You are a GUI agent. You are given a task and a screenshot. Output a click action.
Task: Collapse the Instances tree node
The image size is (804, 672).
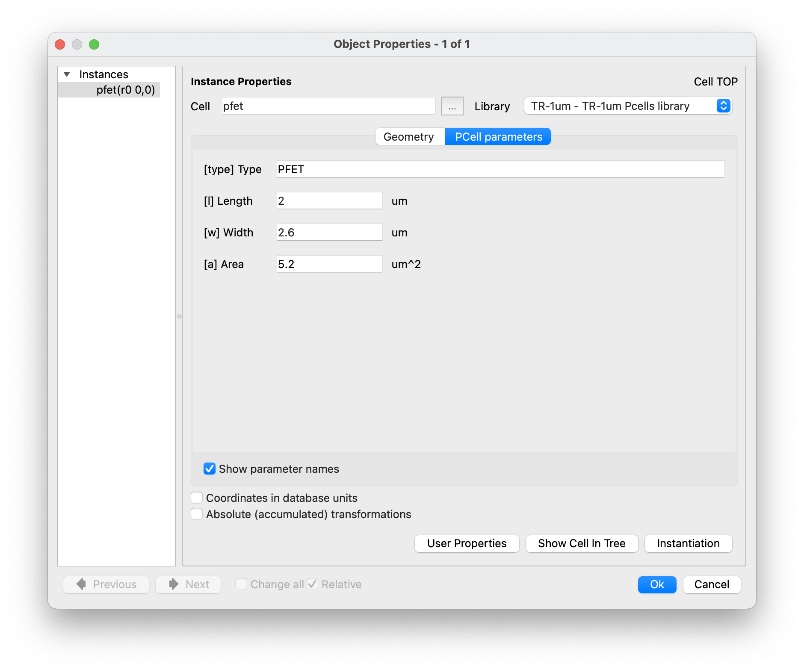point(67,74)
